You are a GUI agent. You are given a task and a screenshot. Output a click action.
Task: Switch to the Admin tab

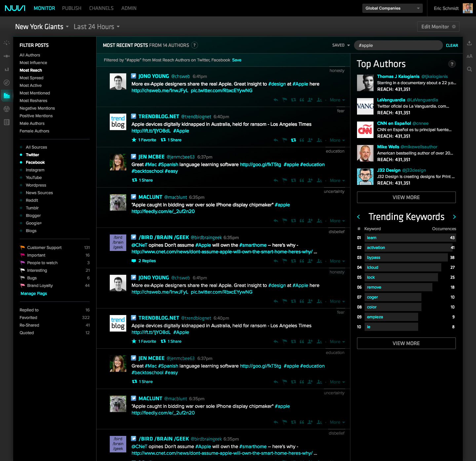coord(129,8)
